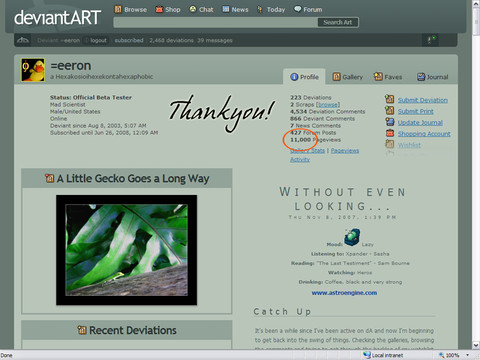Open zoom level dropdown arrow
Image resolution: width=480 pixels, height=360 pixels.
click(468, 355)
